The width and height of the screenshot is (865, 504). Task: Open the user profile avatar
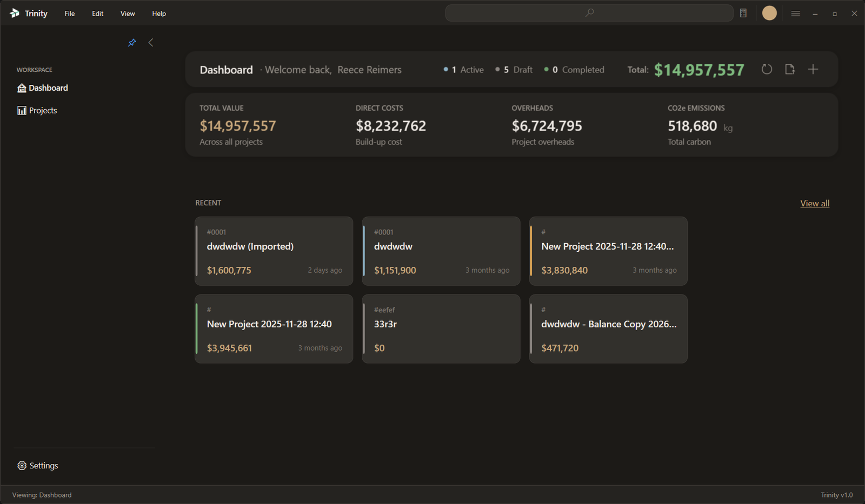769,13
